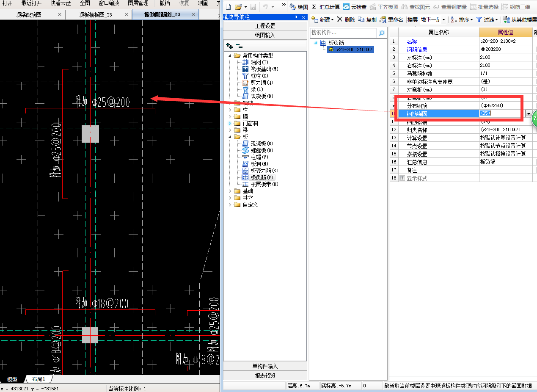Open 钢筋三维 rebar 3D view

click(516, 7)
